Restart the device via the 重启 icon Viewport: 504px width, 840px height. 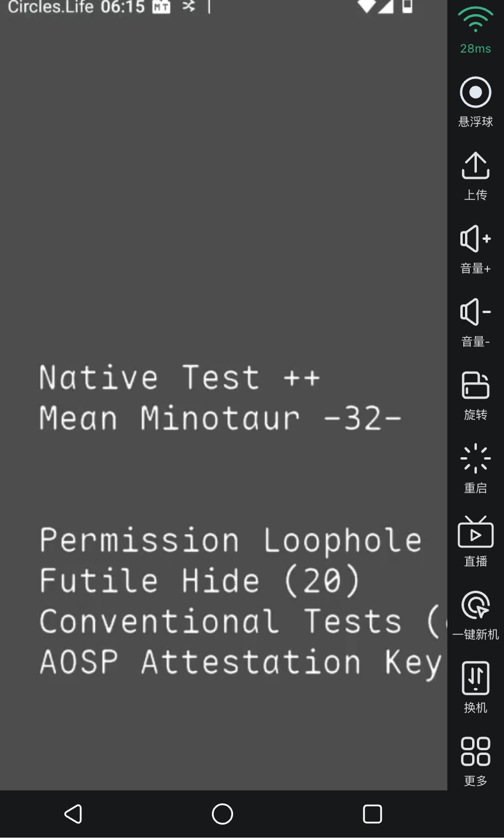coord(475,459)
